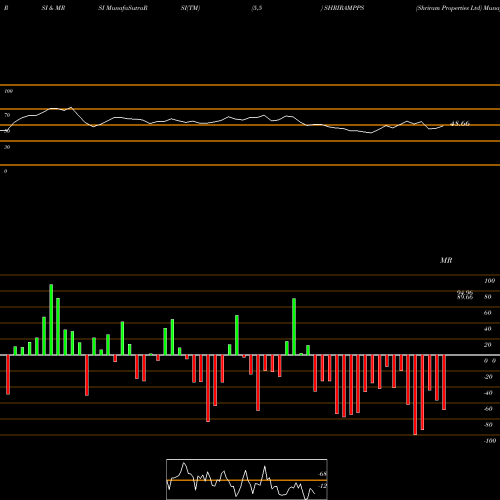This screenshot has height=500, width=500.
Task: Select the 'SHRIRAMPPS' ticker label
Action: [344, 8]
